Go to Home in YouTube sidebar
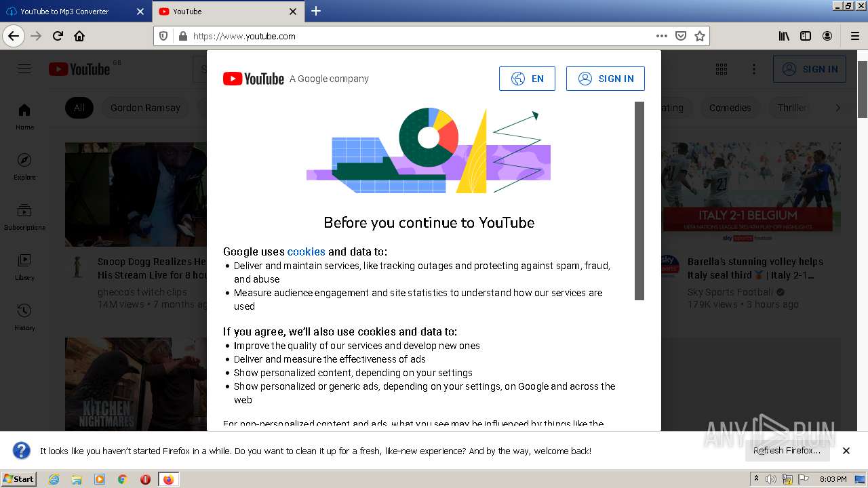The image size is (868, 488). 24,116
